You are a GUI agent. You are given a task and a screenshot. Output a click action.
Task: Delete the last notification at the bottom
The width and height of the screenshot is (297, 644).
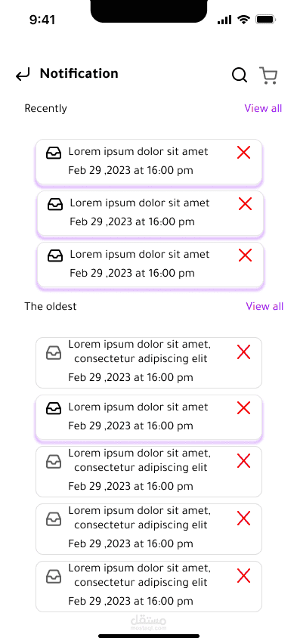[x=243, y=576]
